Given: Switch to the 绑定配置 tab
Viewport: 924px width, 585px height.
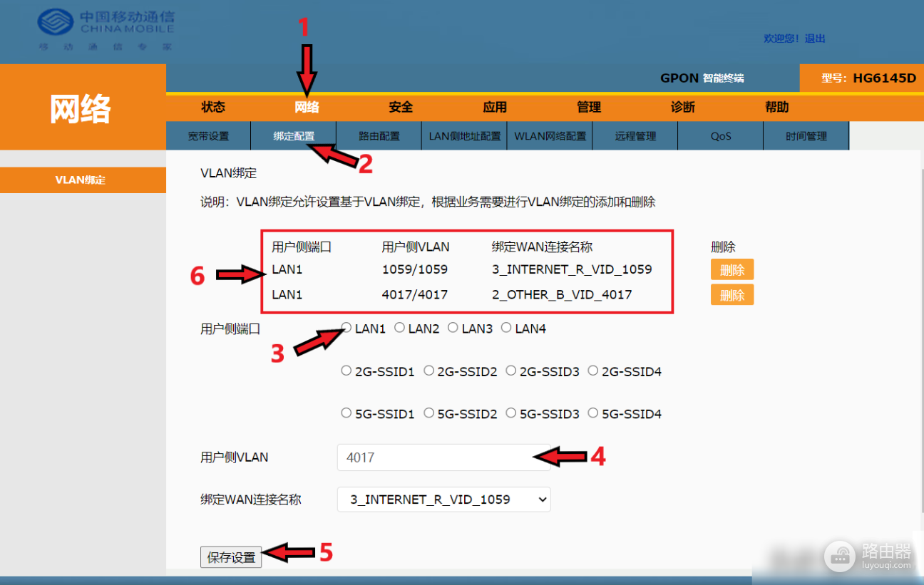Looking at the screenshot, I should point(294,136).
